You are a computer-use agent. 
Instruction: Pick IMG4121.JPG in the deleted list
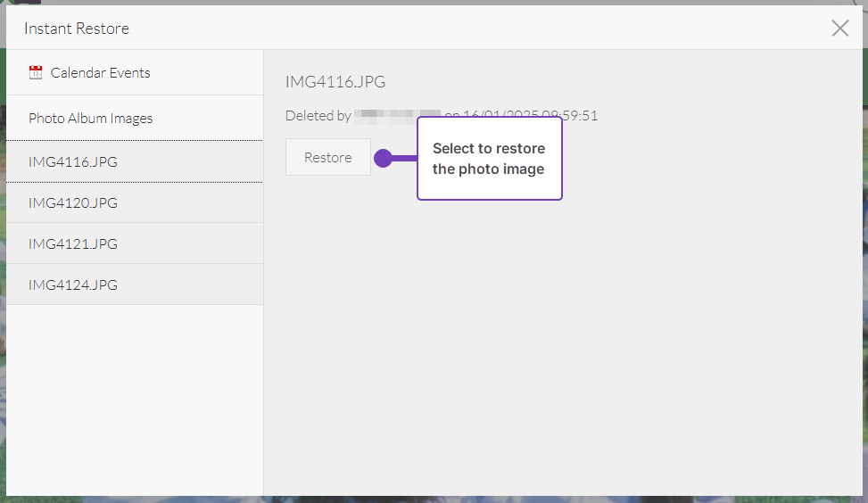click(73, 244)
